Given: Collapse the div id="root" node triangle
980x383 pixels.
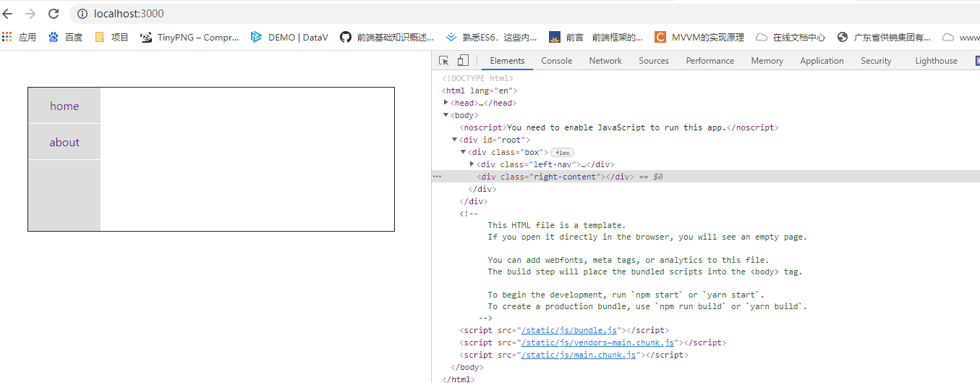Looking at the screenshot, I should (454, 140).
